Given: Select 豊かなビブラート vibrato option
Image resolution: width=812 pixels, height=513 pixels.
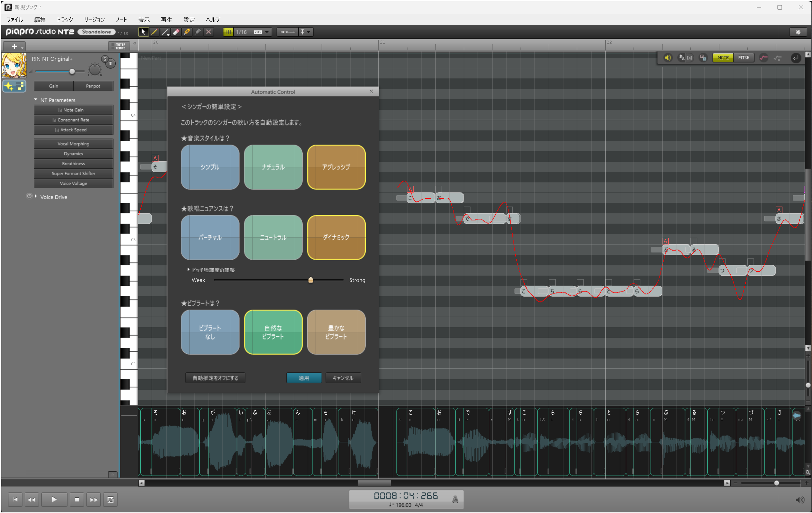Looking at the screenshot, I should tap(336, 332).
